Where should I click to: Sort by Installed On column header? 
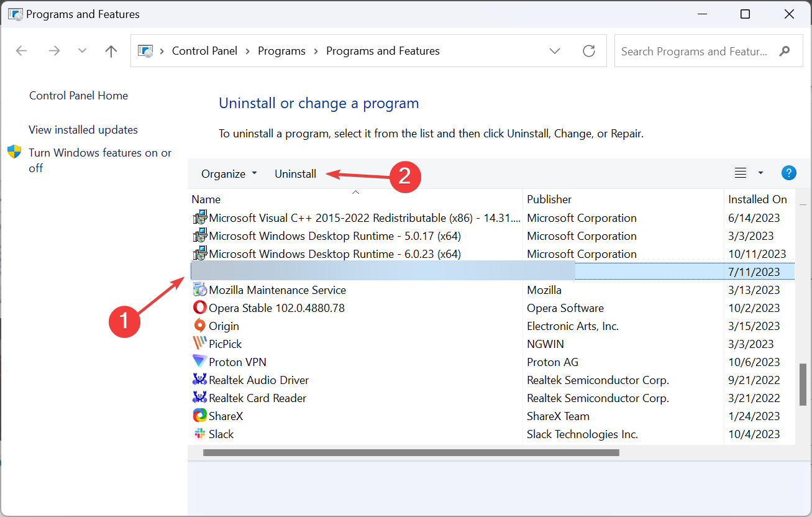coord(757,199)
